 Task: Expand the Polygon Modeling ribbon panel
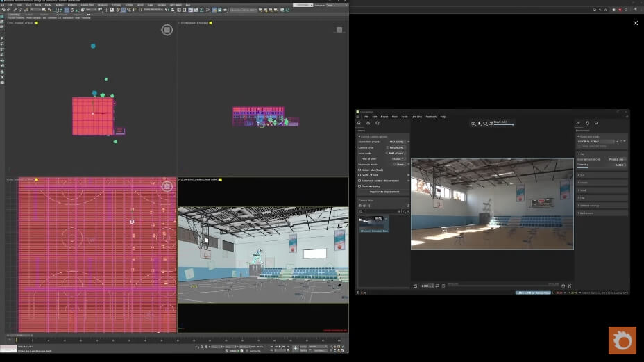(x=16, y=17)
